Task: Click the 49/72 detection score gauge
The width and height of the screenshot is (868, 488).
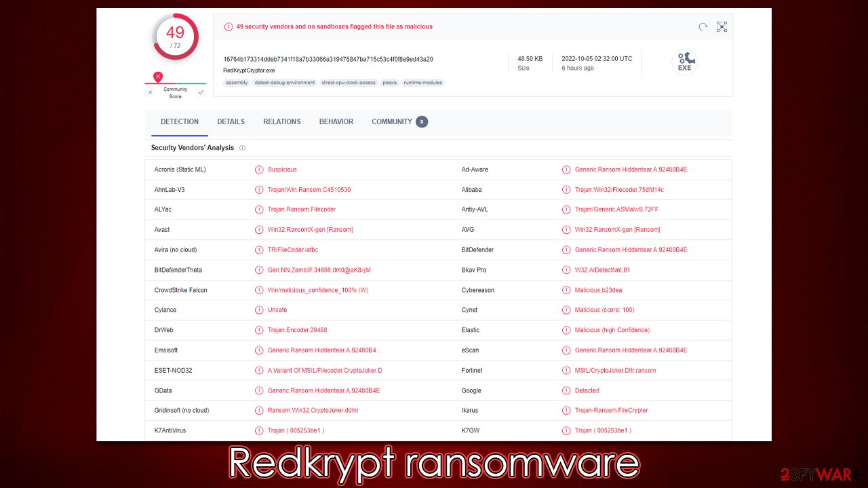Action: coord(175,37)
